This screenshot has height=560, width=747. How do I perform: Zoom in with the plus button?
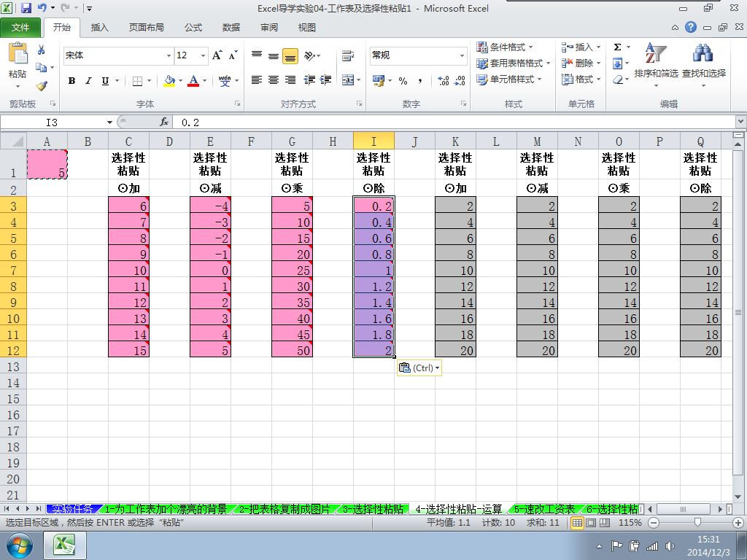point(740,522)
